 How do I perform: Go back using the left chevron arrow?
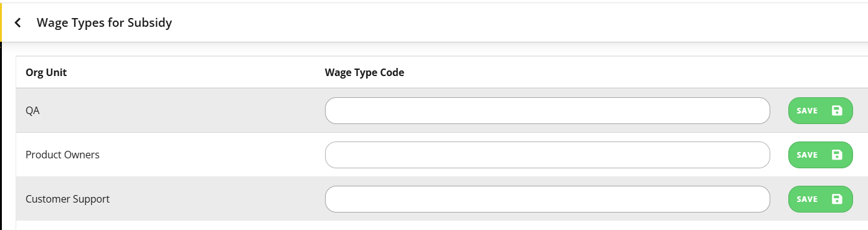coord(17,23)
